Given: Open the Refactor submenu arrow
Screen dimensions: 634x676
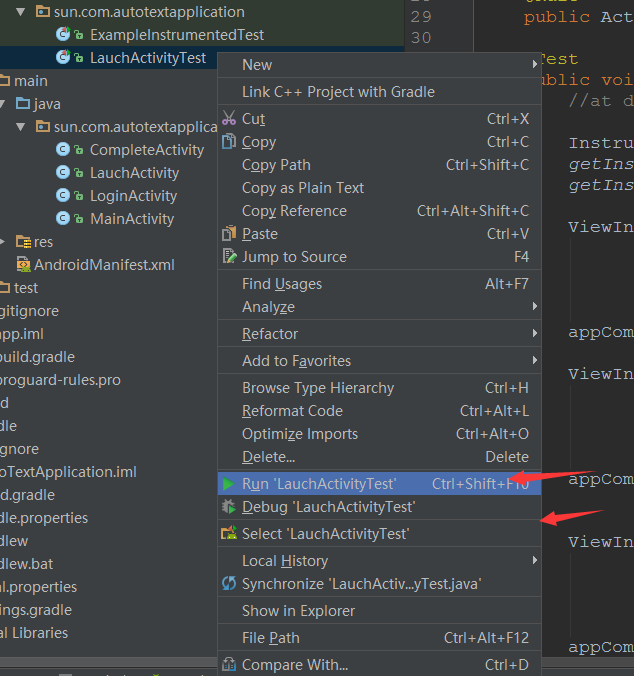Looking at the screenshot, I should click(x=534, y=333).
